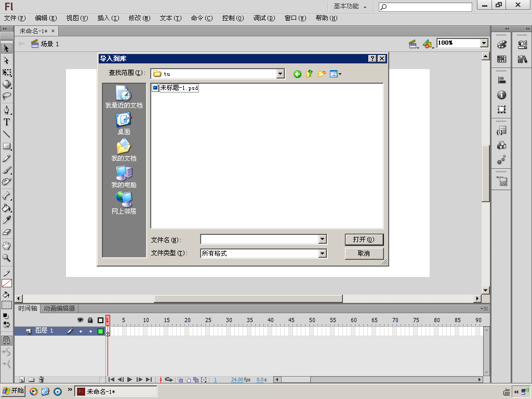Select the Brush tool
Viewport: 532px width, 399px height.
coord(6,170)
